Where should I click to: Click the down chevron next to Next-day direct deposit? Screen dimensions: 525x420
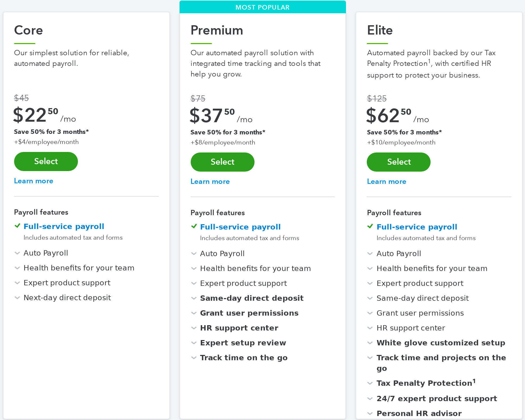(17, 298)
